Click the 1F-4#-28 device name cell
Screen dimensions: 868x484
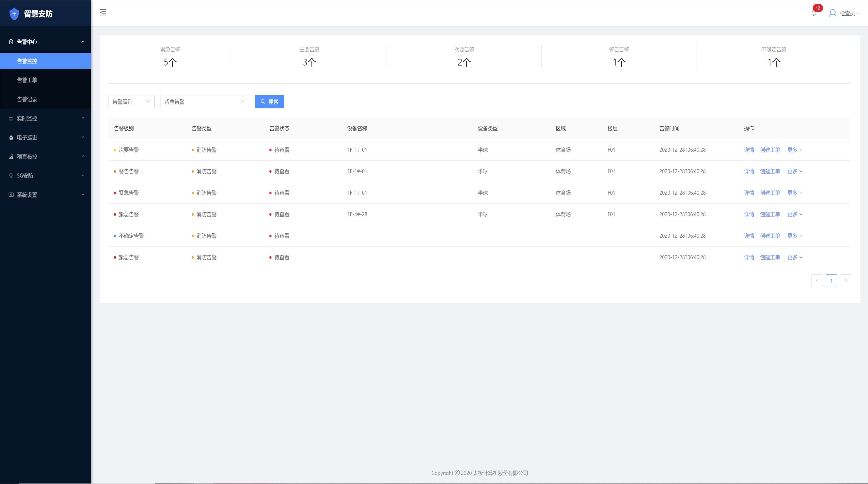point(357,214)
